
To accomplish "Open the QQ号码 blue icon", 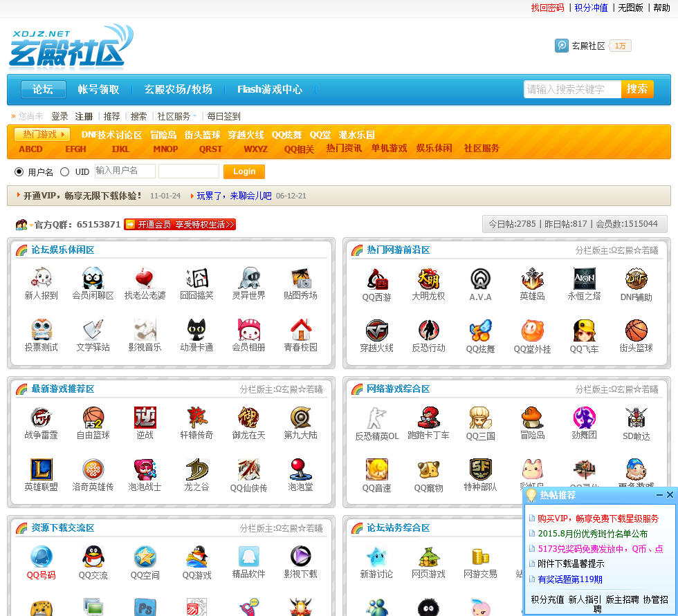I will 41,557.
